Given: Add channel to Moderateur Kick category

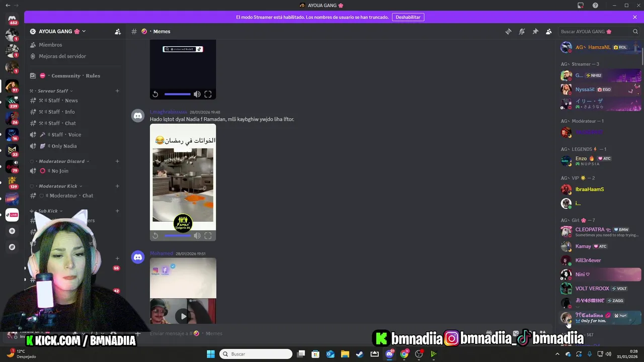Looking at the screenshot, I should tap(117, 186).
